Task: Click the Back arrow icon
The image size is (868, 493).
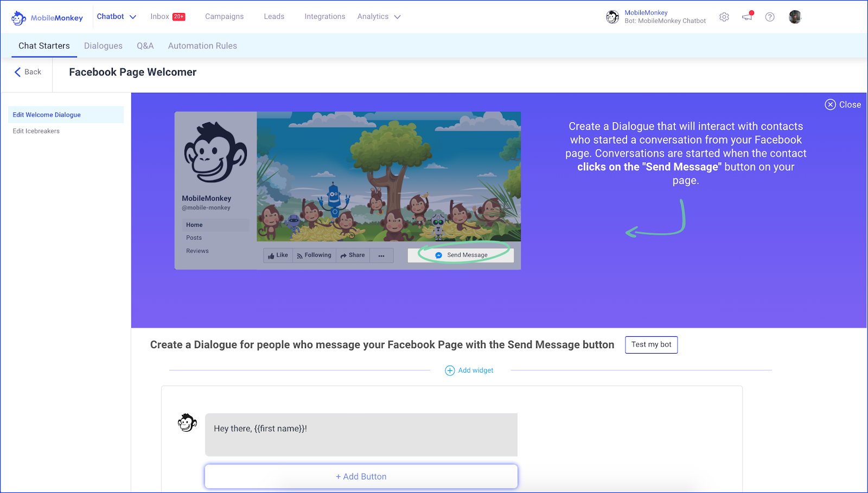Action: tap(17, 72)
